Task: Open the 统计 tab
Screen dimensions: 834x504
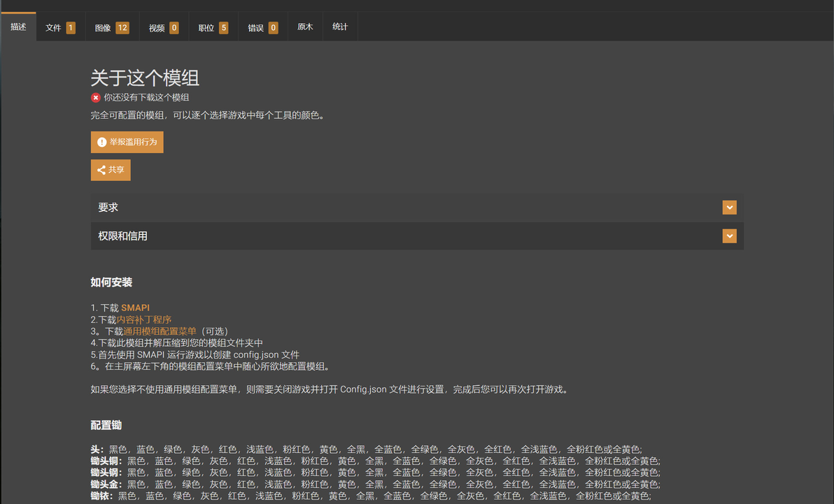Action: click(x=340, y=27)
